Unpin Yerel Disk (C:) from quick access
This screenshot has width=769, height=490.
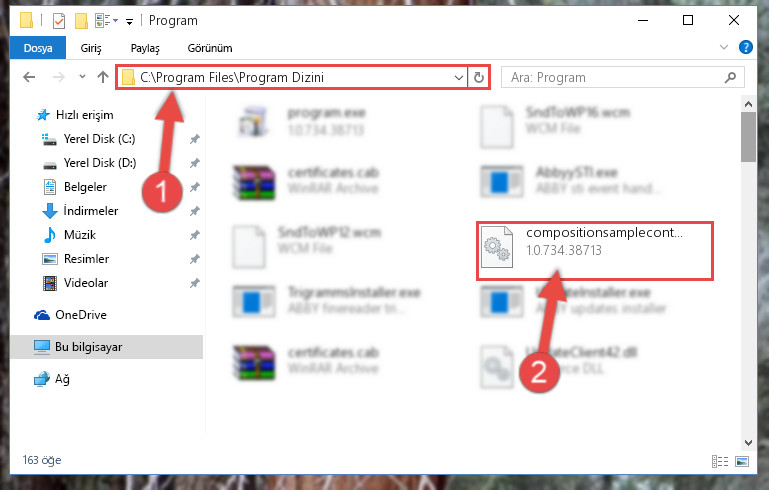tap(195, 139)
